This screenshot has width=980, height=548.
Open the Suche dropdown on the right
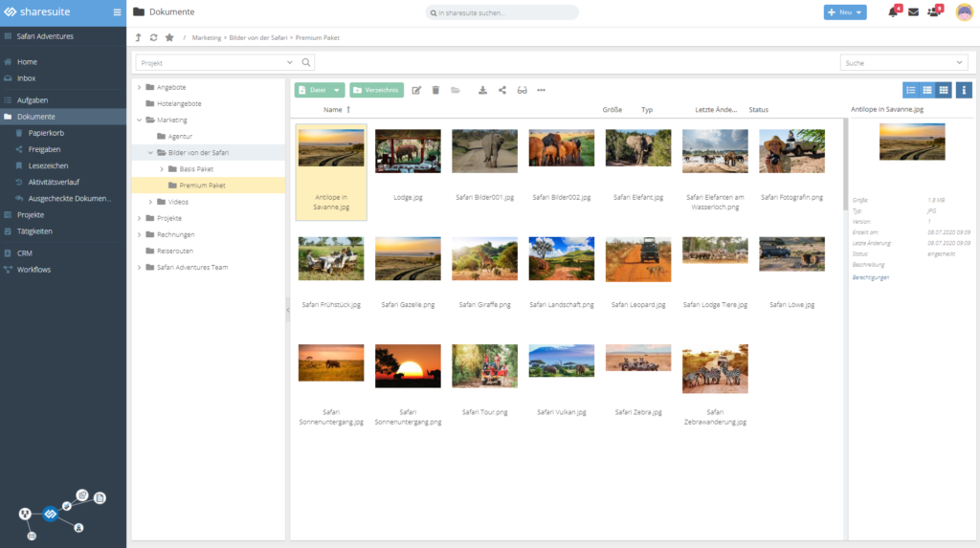(x=903, y=62)
